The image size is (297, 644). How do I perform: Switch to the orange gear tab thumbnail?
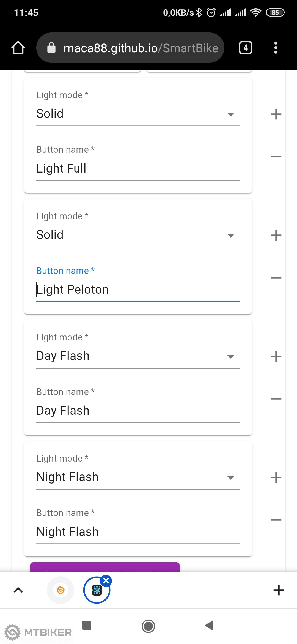click(x=61, y=590)
